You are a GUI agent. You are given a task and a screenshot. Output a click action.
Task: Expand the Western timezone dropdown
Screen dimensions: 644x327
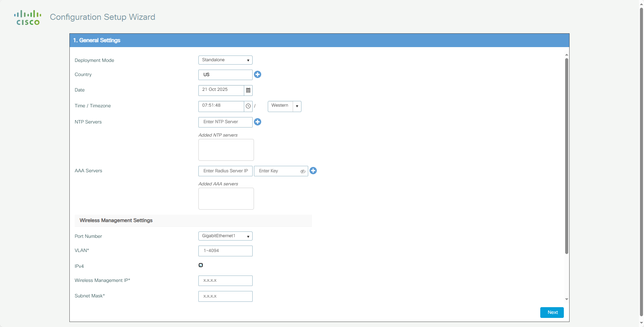(297, 106)
